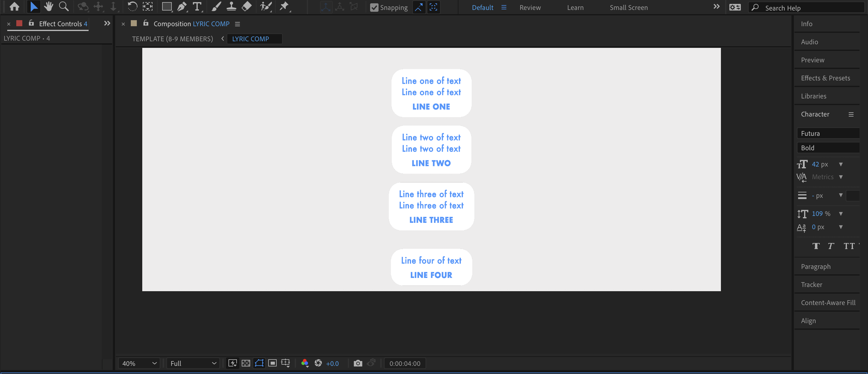Switch to the Review workspace
This screenshot has height=374, width=868.
[530, 8]
